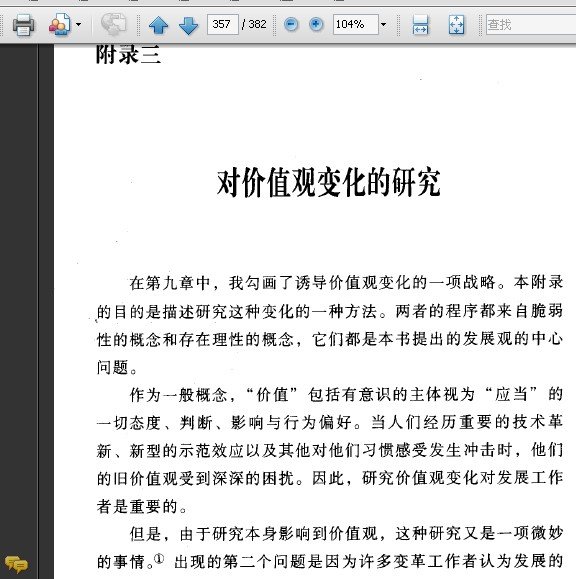Image resolution: width=576 pixels, height=579 pixels.
Task: Go to previous page with up arrow
Action: click(158, 25)
